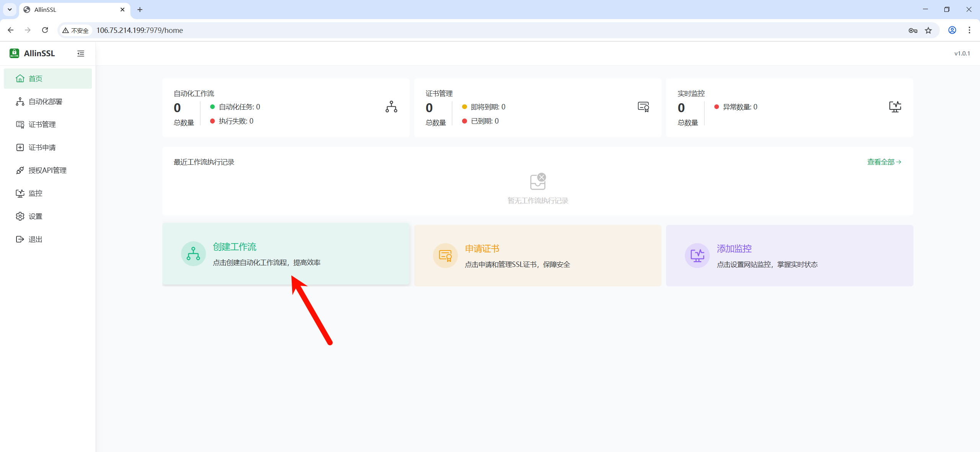Reload the page with browser refresh icon

click(x=45, y=30)
